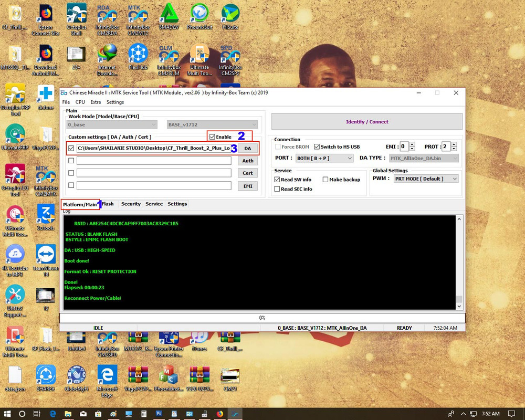Toggle the DA file path checkbox

[x=71, y=148]
